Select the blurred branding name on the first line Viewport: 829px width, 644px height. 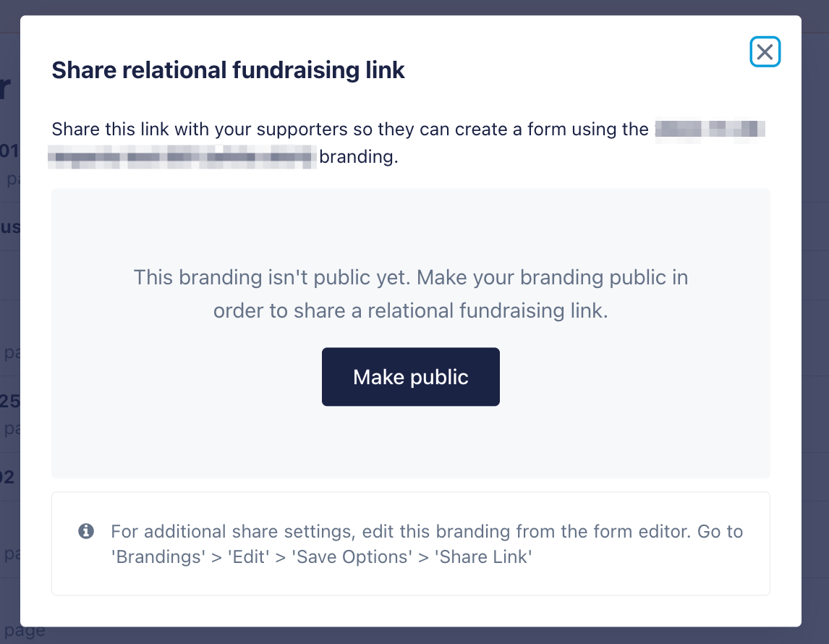pyautogui.click(x=710, y=130)
